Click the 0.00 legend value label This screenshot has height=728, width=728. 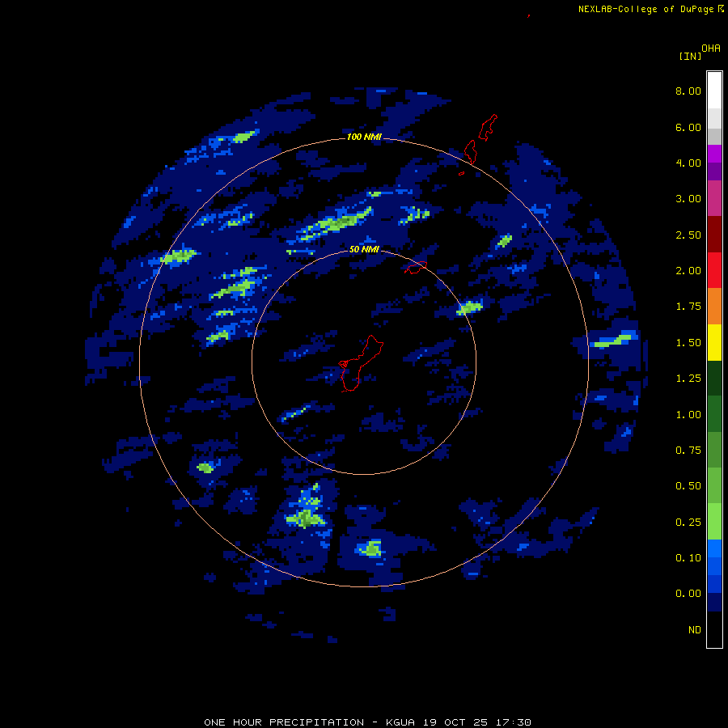(x=688, y=594)
